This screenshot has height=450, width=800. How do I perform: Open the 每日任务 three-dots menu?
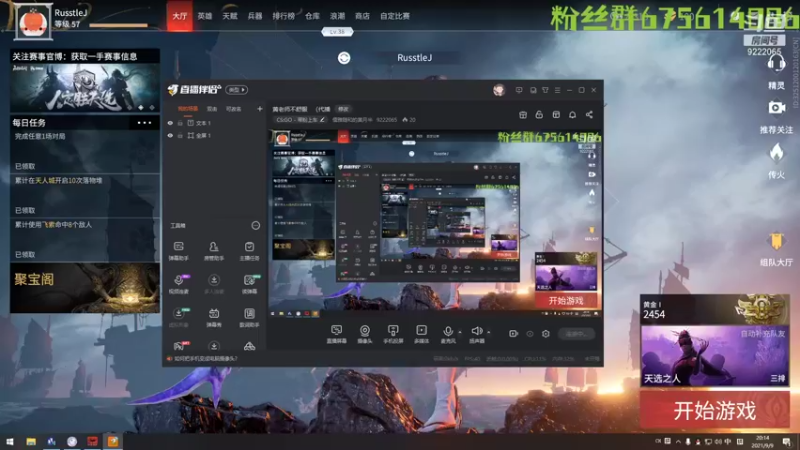144,122
